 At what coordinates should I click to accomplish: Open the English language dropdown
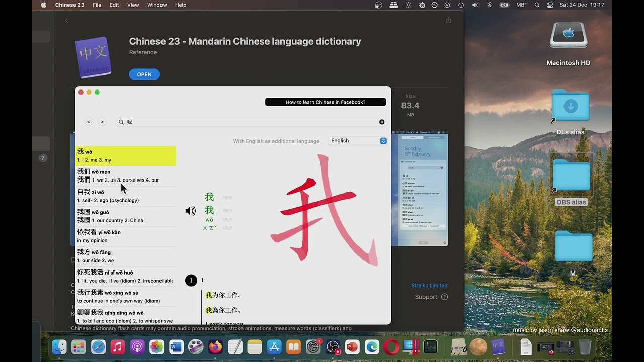click(x=358, y=141)
